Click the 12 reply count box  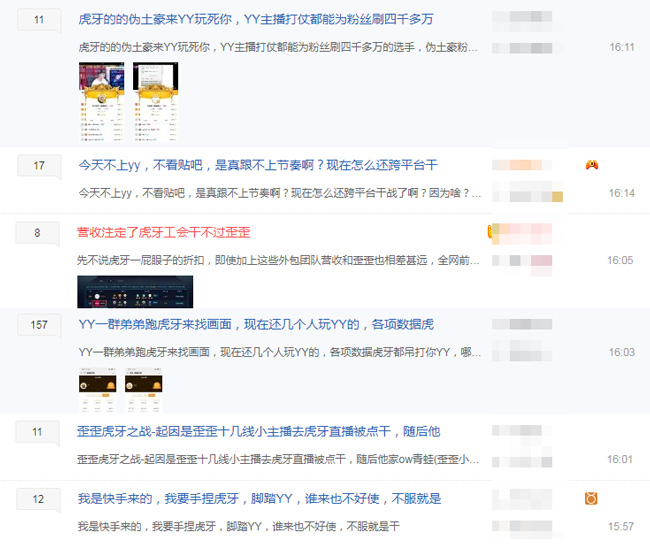(x=38, y=499)
